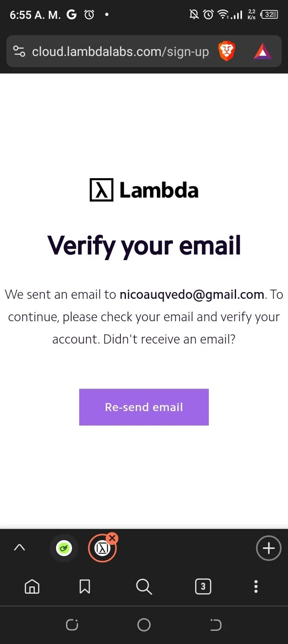Tap the search magnifier icon
288x644 pixels.
point(144,586)
